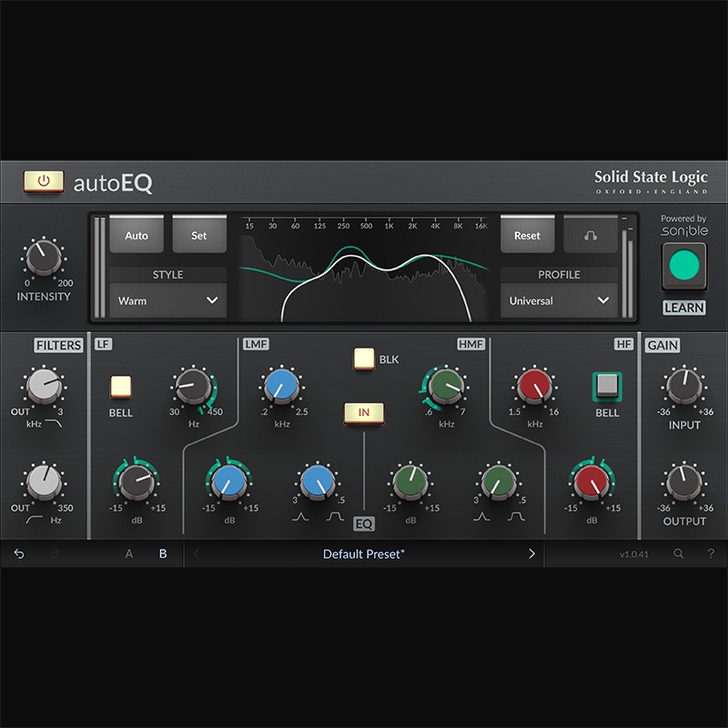Click the LMF Q width blue knob
The width and height of the screenshot is (728, 728).
click(x=318, y=483)
